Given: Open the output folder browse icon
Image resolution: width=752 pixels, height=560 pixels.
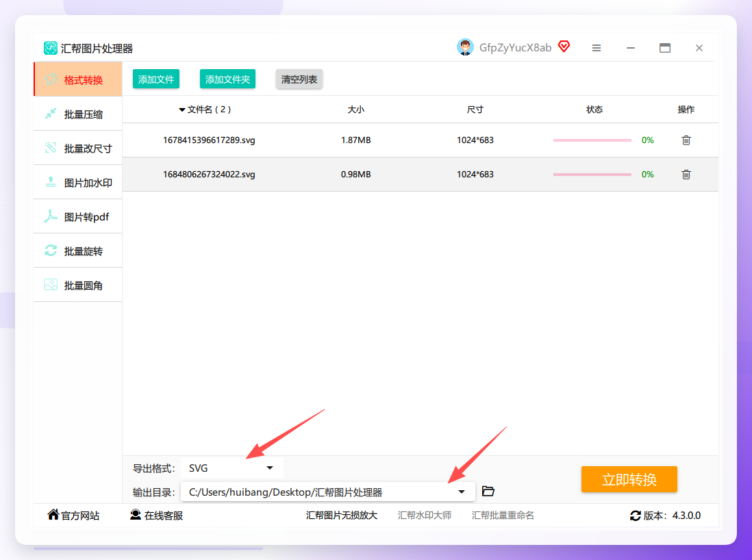Looking at the screenshot, I should coord(488,491).
